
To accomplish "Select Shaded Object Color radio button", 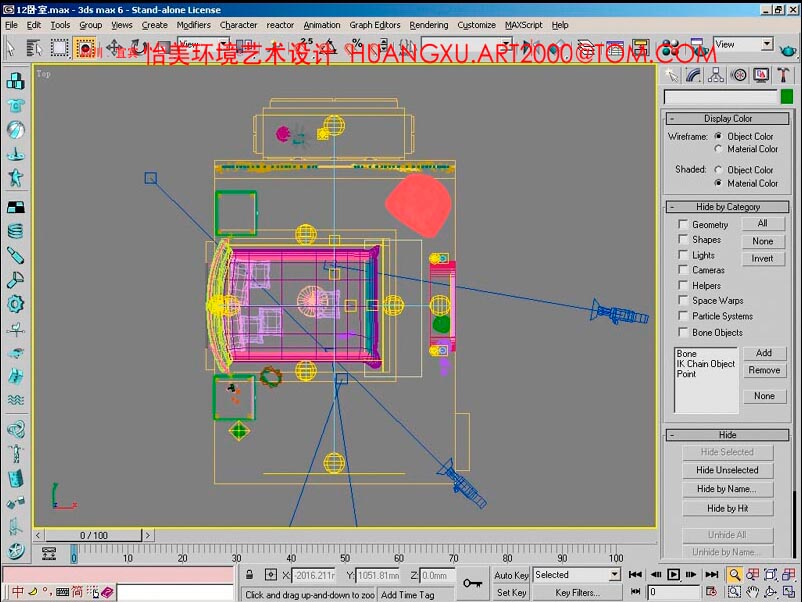I will coord(718,170).
